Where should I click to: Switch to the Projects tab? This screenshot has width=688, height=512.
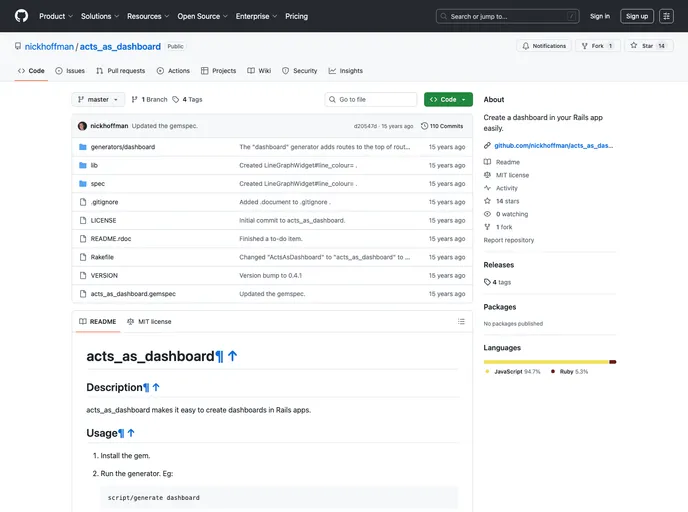[x=219, y=71]
